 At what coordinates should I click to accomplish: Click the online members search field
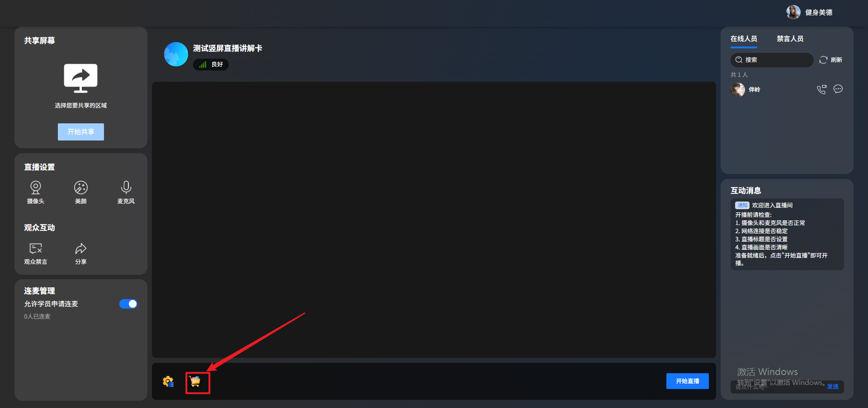coord(772,60)
